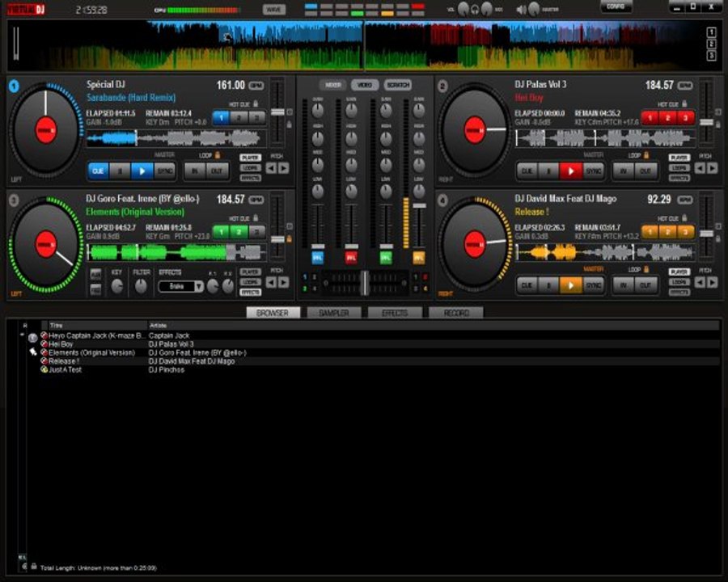Enable red PFL headphone cue for channel 2
Viewport: 728px width, 582px height.
point(352,258)
